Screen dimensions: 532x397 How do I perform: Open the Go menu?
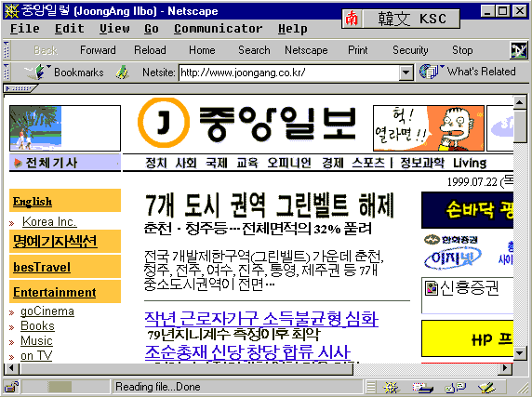point(152,29)
